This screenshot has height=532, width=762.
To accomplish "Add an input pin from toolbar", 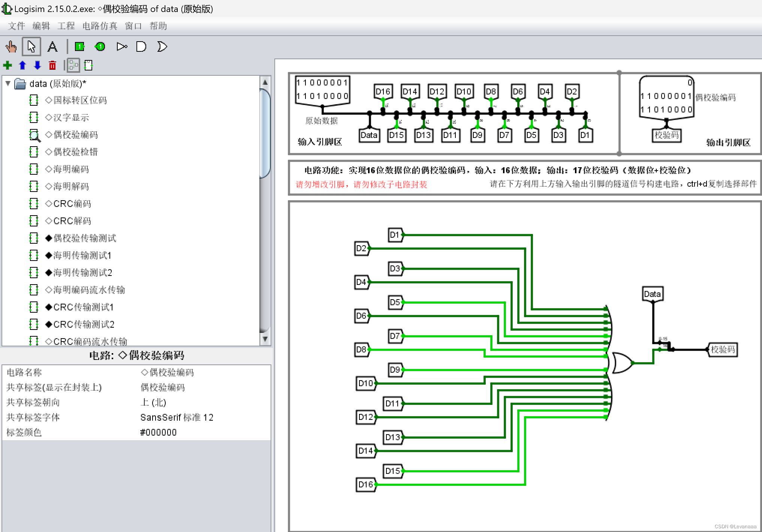I will pos(79,47).
